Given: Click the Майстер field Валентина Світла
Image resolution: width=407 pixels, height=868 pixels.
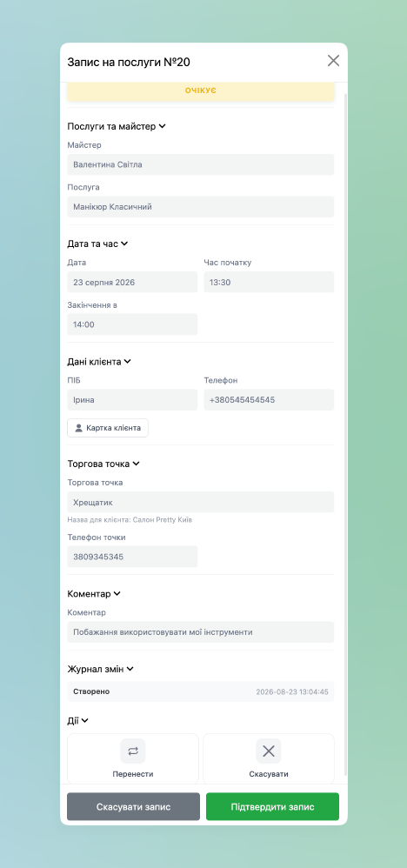Looking at the screenshot, I should click(x=201, y=164).
